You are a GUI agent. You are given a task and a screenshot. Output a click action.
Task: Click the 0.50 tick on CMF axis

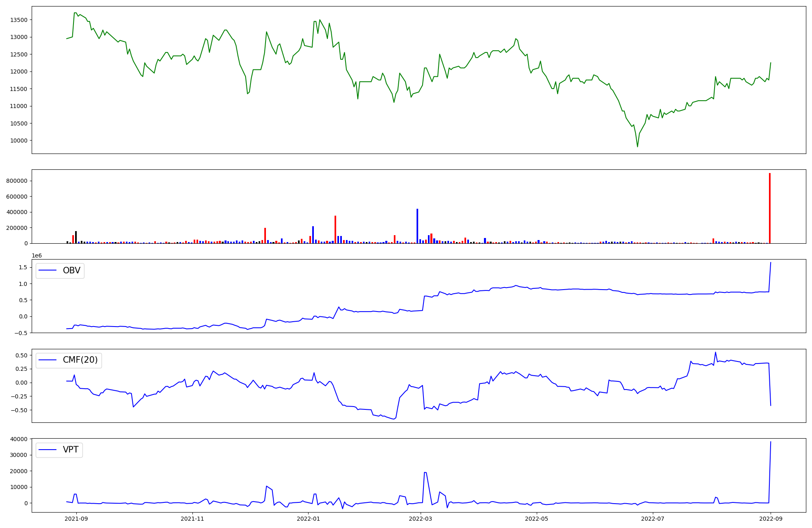(x=22, y=355)
